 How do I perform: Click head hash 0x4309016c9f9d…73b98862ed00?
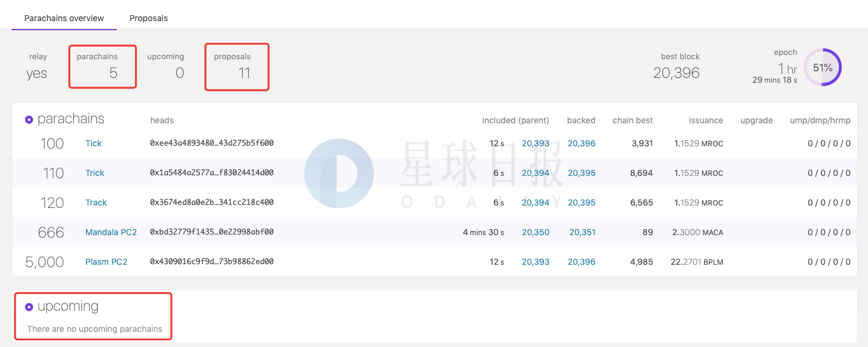212,262
